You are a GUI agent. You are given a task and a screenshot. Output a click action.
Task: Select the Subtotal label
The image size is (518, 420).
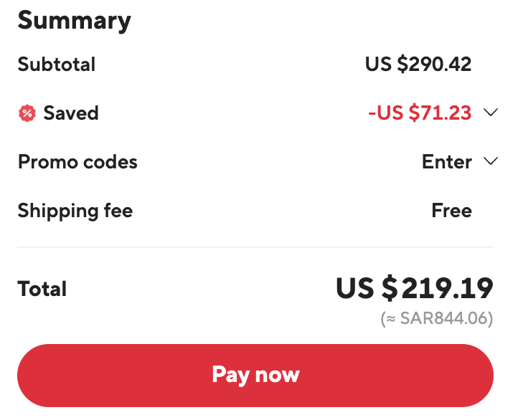[57, 64]
